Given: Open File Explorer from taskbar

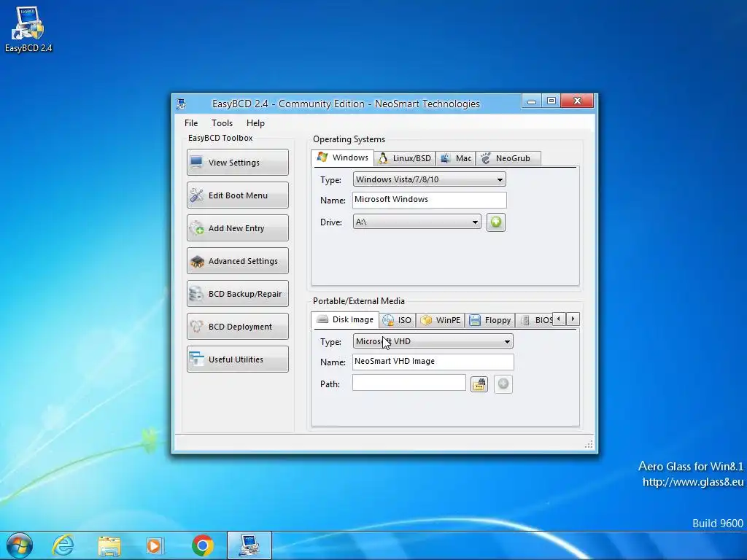Looking at the screenshot, I should [x=109, y=545].
